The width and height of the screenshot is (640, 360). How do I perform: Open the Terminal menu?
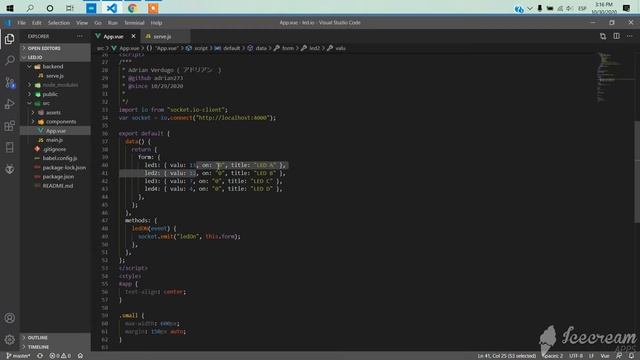tap(134, 23)
